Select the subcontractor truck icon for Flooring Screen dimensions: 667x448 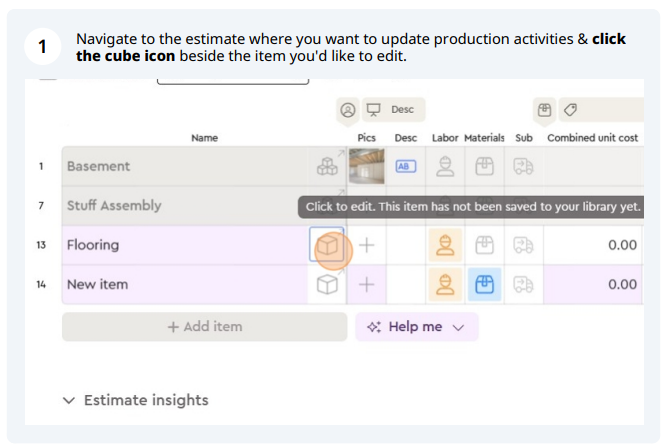pos(523,245)
